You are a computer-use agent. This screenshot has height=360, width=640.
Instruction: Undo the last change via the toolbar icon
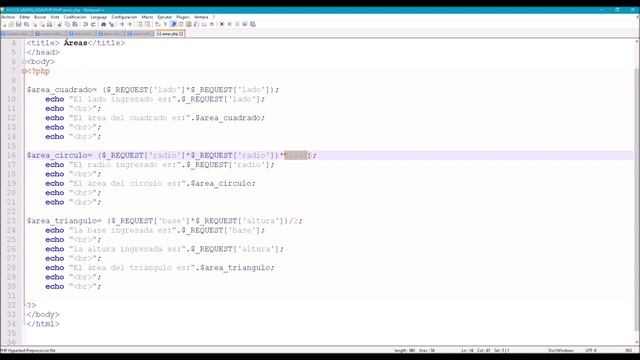point(85,24)
